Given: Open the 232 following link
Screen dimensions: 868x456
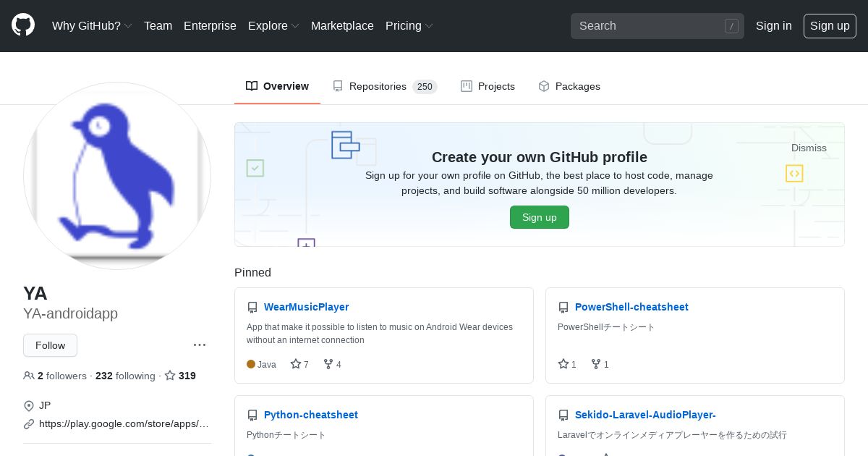Looking at the screenshot, I should pyautogui.click(x=125, y=376).
